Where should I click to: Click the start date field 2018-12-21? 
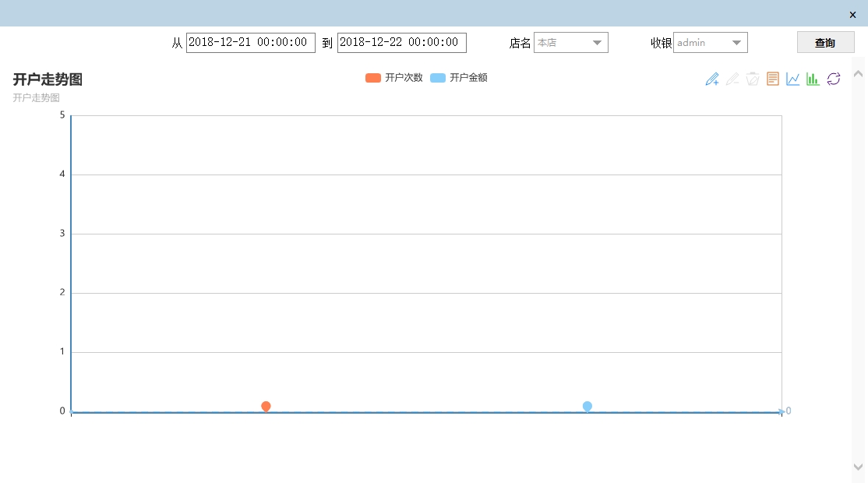click(x=250, y=43)
